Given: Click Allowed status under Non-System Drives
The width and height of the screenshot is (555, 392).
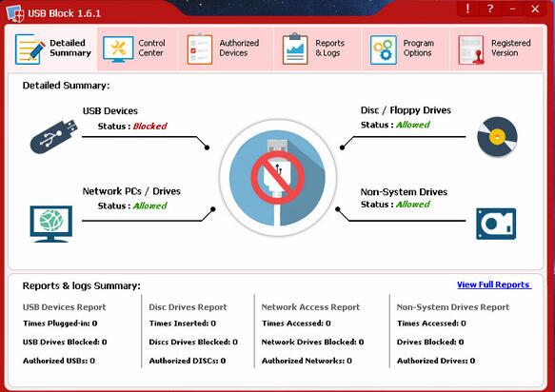Looking at the screenshot, I should point(413,205).
